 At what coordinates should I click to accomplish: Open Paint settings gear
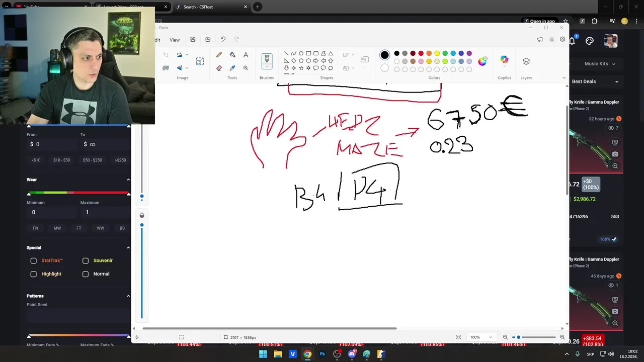(562, 40)
